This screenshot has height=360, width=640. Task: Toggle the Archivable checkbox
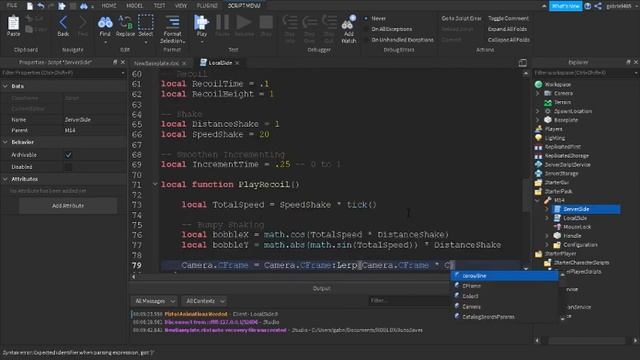68,155
